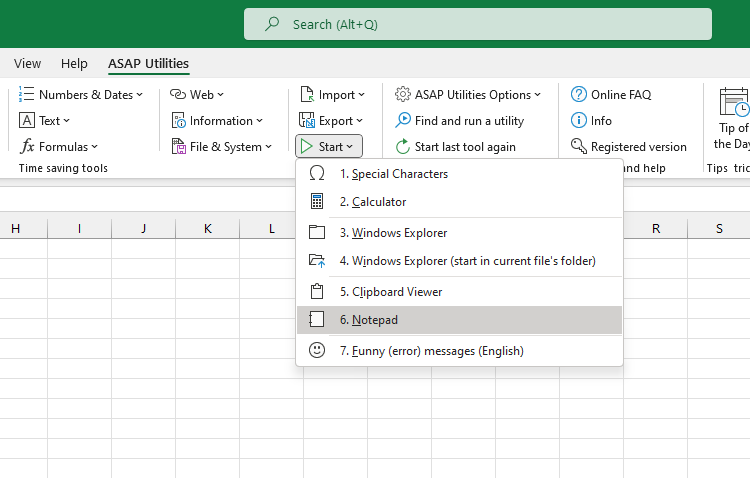This screenshot has height=478, width=750.
Task: Click the Info circle icon
Action: (579, 120)
